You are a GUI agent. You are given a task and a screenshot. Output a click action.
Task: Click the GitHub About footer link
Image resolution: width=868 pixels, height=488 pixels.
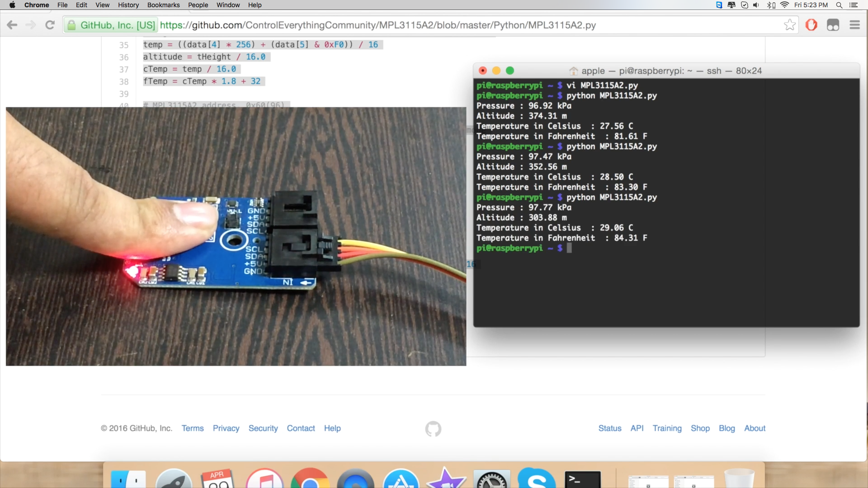click(754, 428)
